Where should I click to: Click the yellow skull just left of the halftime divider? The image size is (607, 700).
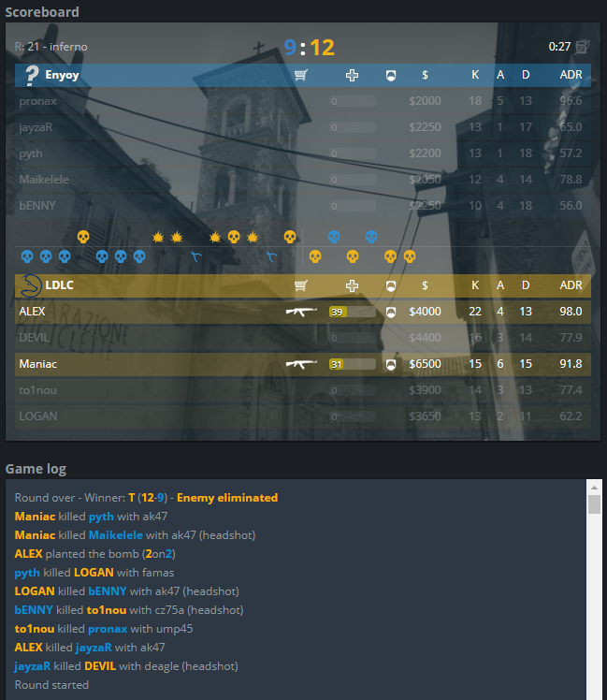coord(290,237)
